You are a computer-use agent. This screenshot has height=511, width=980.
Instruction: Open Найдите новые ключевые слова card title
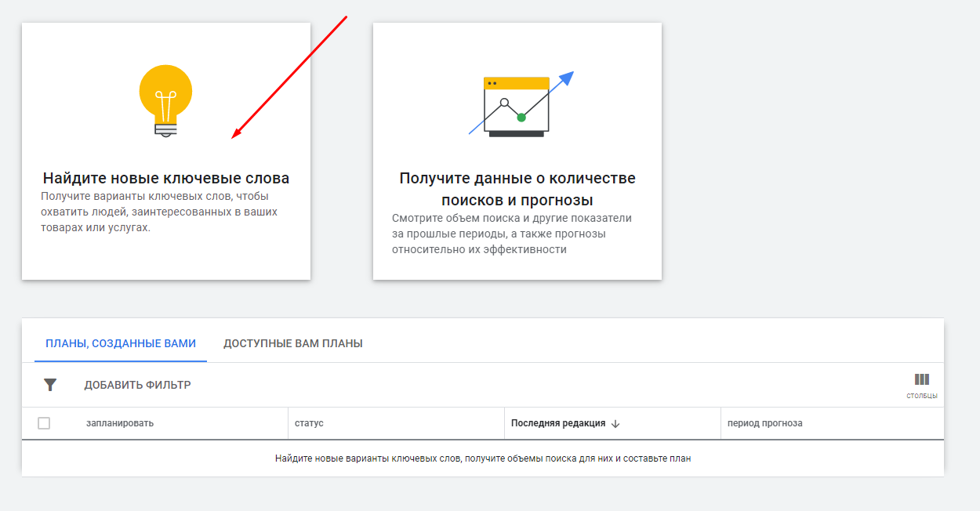click(x=165, y=178)
